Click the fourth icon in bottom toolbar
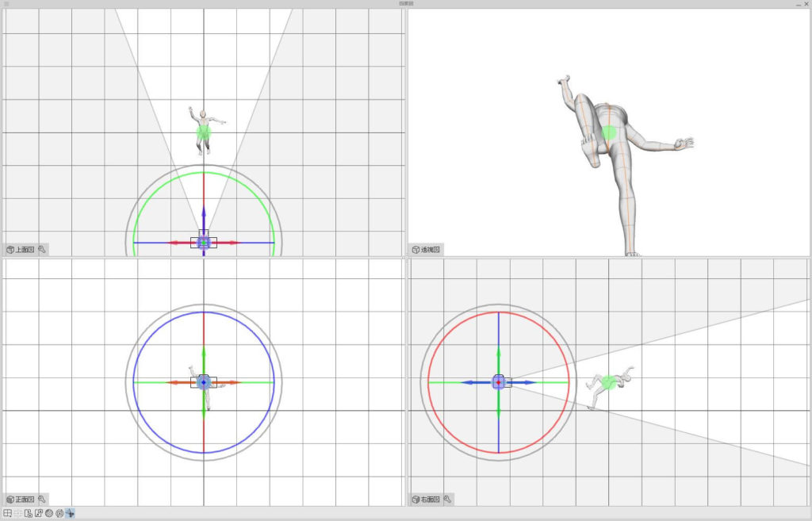Viewport: 812px width, 521px height. coord(39,514)
